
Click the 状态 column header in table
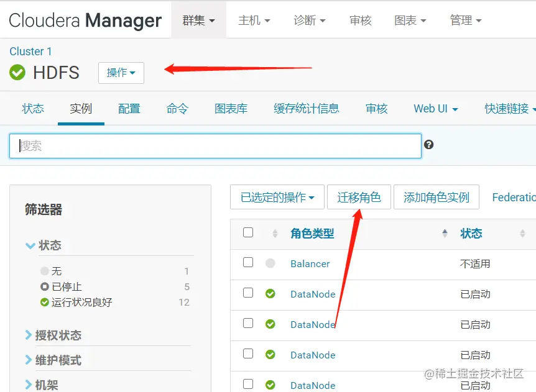[471, 234]
